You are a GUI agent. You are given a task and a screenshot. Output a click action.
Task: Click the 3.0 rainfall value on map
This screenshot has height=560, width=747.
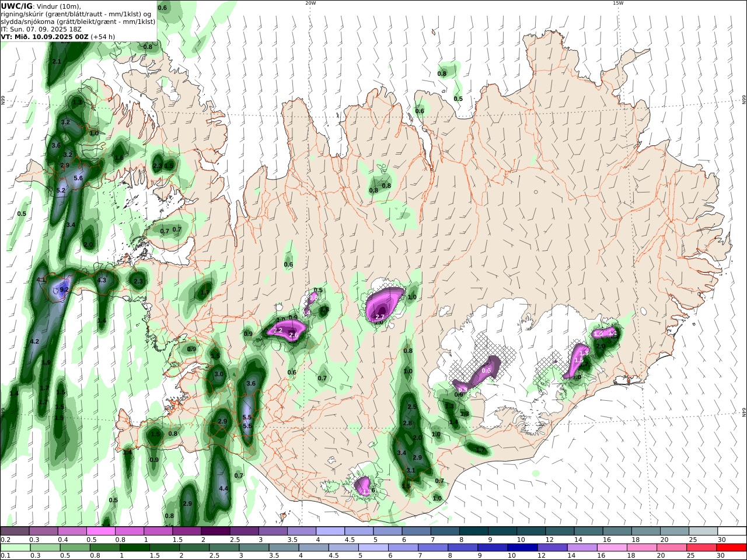(219, 374)
